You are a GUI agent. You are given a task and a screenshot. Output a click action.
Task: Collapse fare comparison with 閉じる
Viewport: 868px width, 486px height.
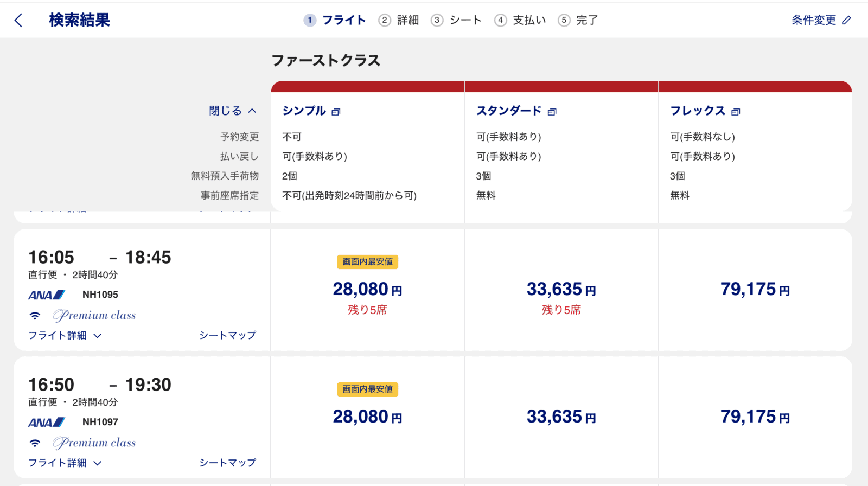233,111
